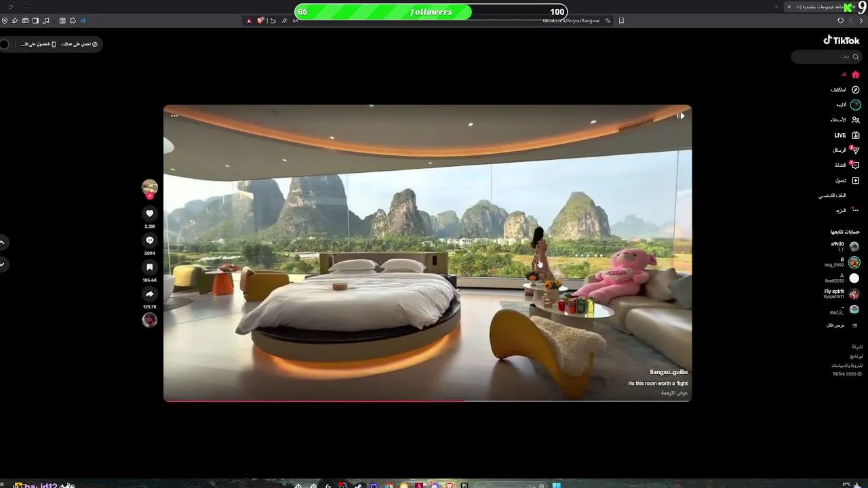Click the browser bookmark icon
Screen dimensions: 868x488
[621, 21]
